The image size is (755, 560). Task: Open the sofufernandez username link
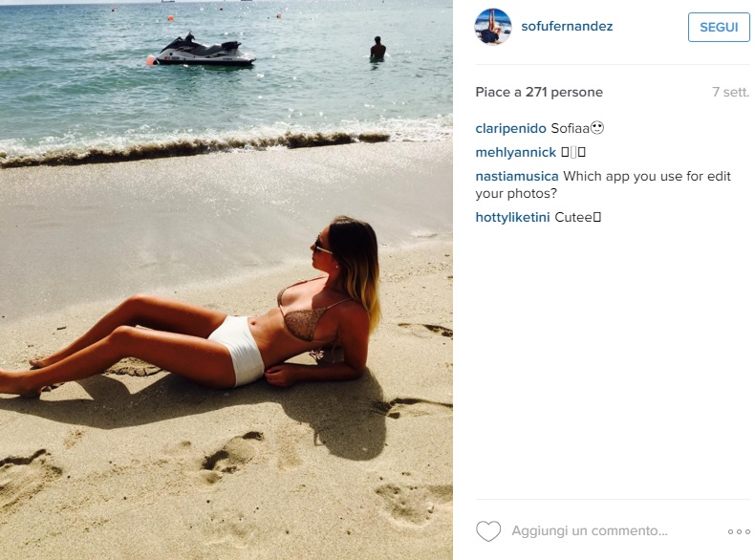[567, 27]
